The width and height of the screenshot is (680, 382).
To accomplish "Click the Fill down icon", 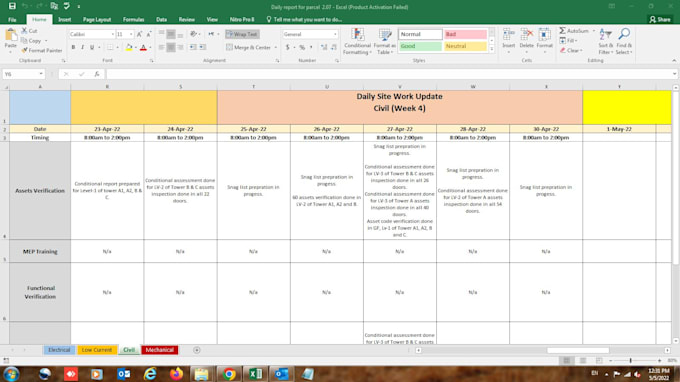I will (562, 40).
